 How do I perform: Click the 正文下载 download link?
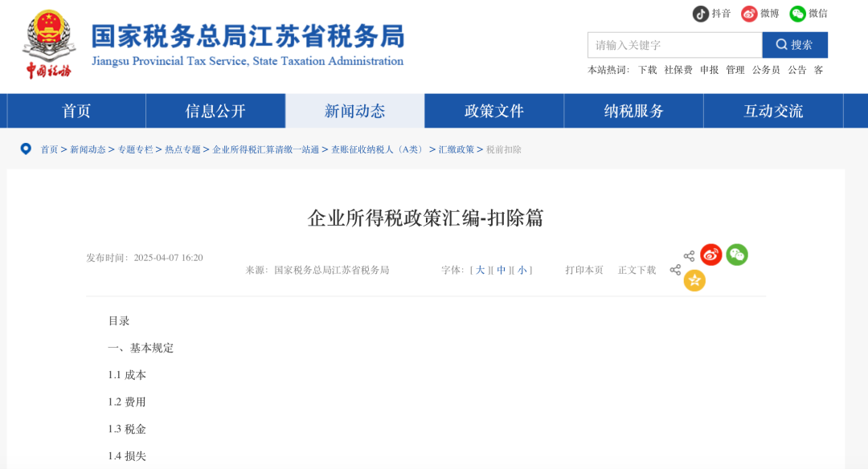click(637, 270)
